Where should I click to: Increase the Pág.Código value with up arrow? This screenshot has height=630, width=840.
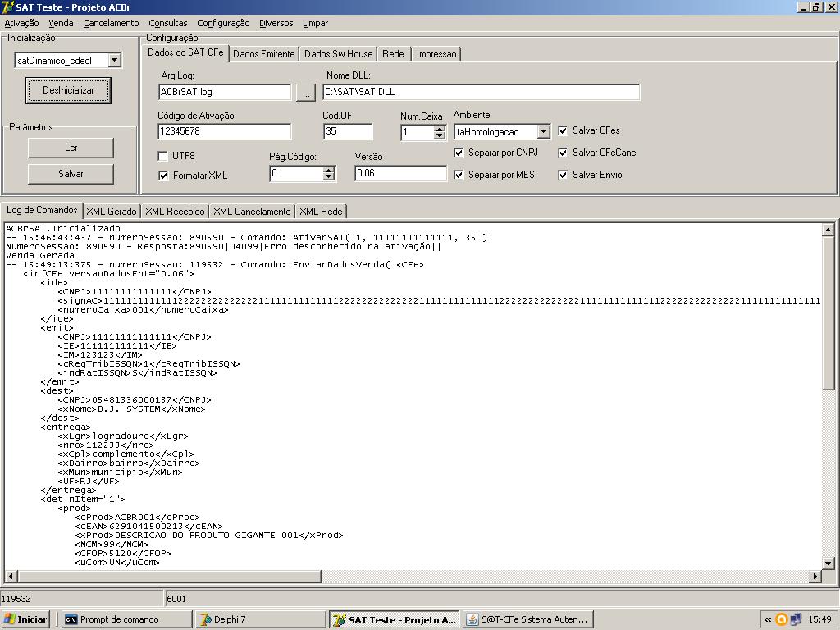point(329,170)
